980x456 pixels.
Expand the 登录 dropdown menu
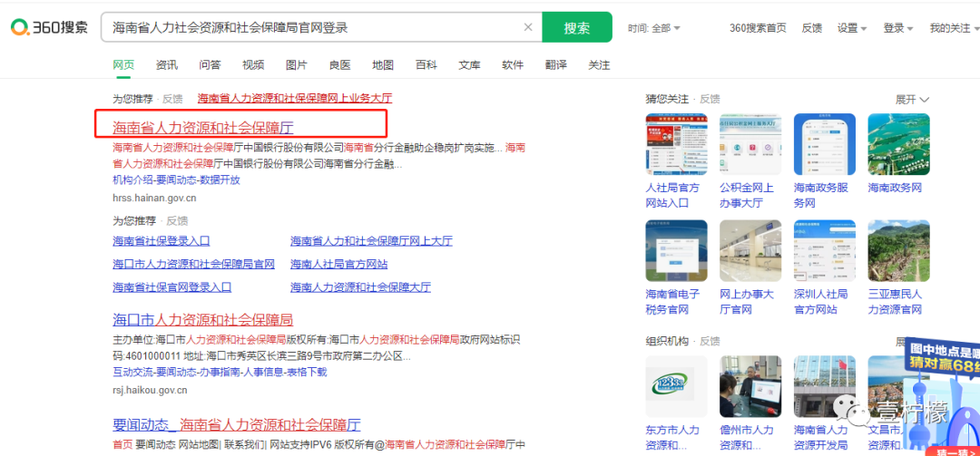click(x=898, y=28)
